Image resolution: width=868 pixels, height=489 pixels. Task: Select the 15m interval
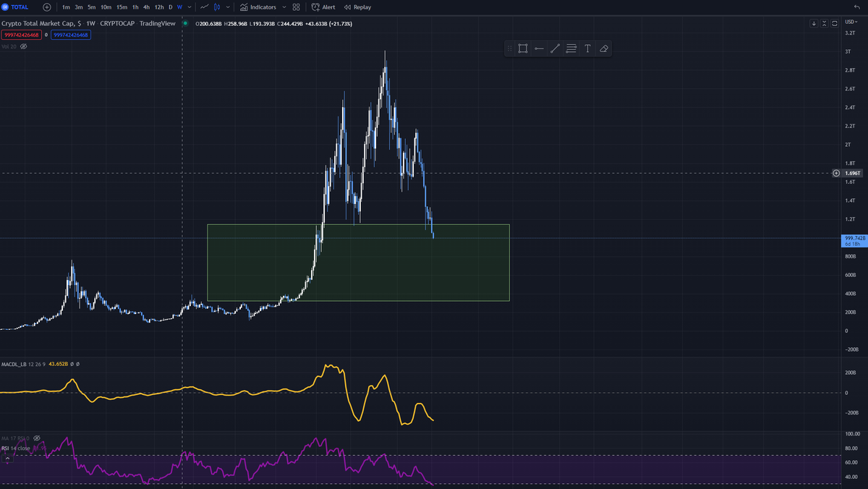click(x=122, y=7)
